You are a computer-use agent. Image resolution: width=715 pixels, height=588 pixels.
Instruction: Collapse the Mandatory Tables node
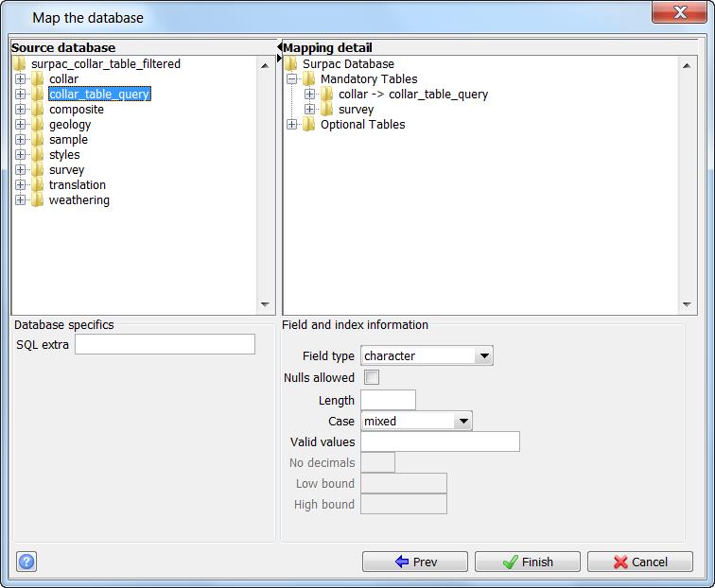[292, 78]
